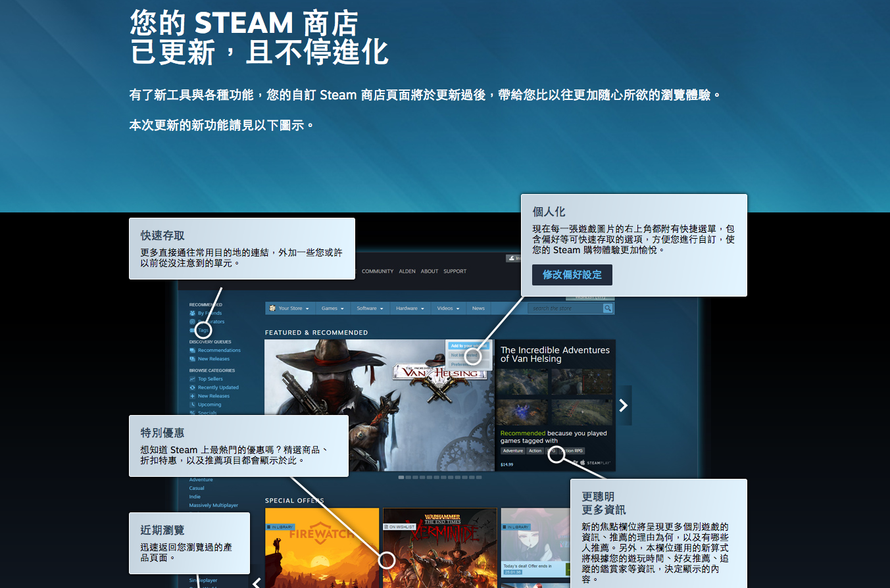
Task: Click the magnifier search icon
Action: tap(608, 308)
